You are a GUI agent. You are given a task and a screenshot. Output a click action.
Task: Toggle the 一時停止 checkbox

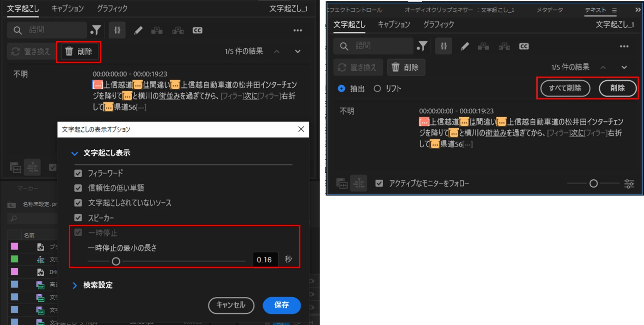tap(78, 233)
